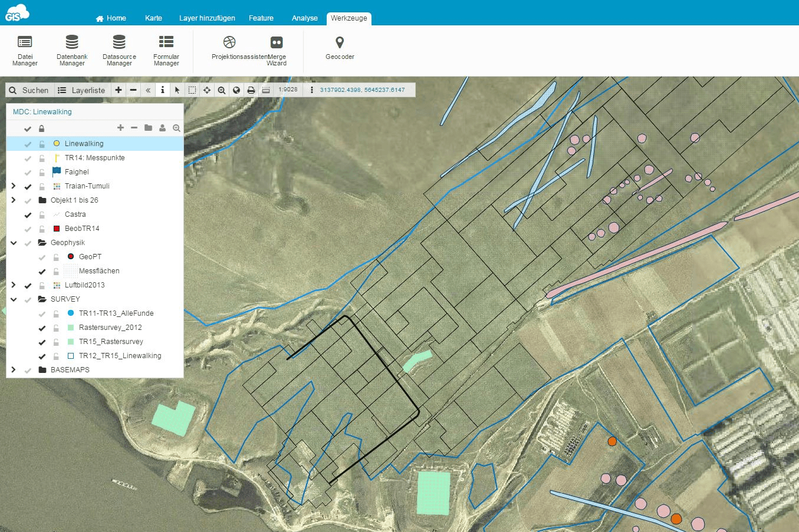Click the yellow Linewalking symbol swatch
This screenshot has width=799, height=532.
pos(56,143)
